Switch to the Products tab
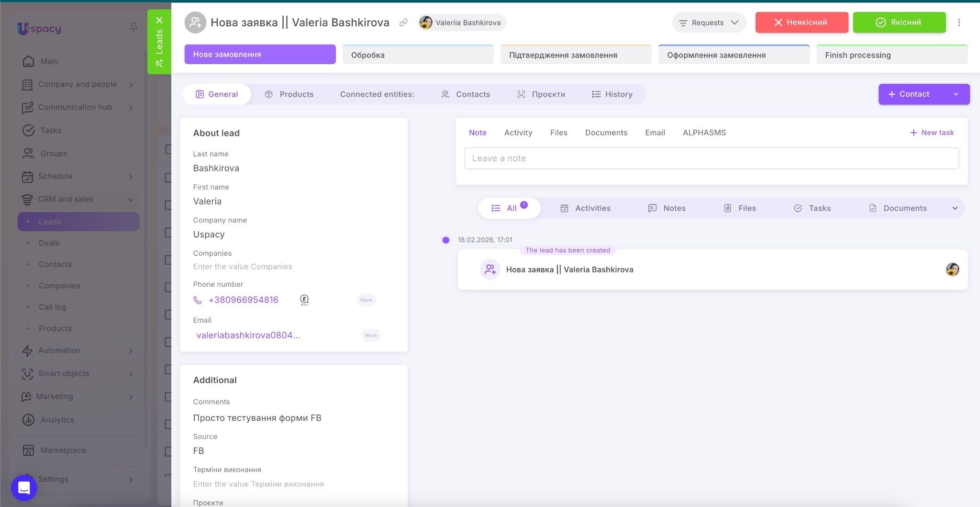Viewport: 980px width, 507px height. pos(289,94)
